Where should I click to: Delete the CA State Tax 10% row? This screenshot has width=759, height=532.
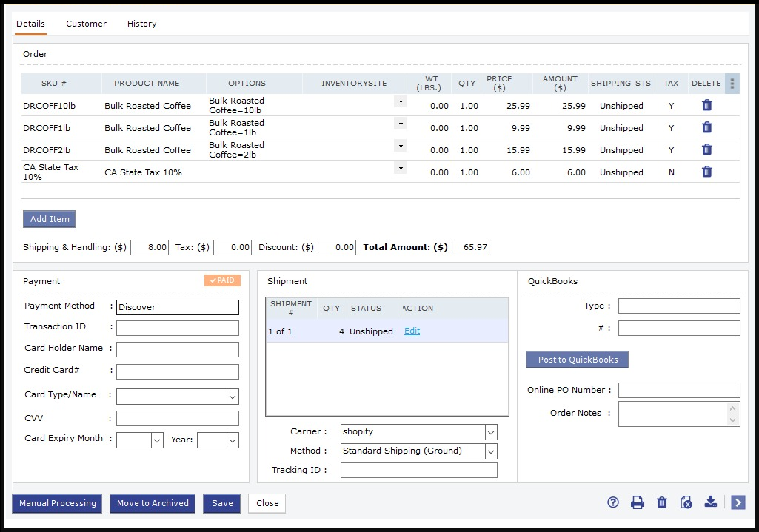click(x=706, y=172)
